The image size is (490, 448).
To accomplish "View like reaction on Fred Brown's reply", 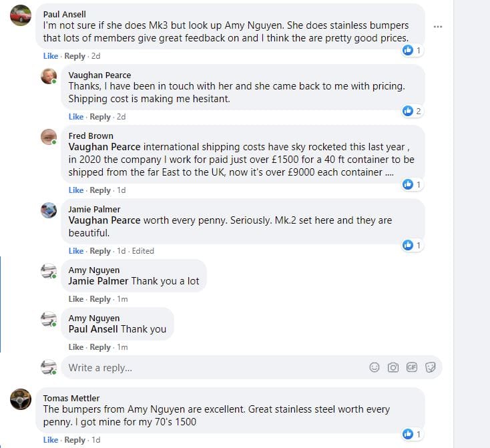I will point(411,184).
